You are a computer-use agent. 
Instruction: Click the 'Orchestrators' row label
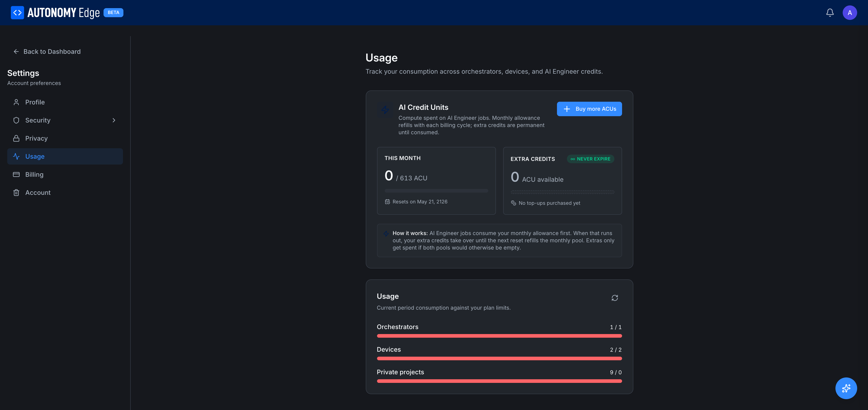[x=397, y=327]
